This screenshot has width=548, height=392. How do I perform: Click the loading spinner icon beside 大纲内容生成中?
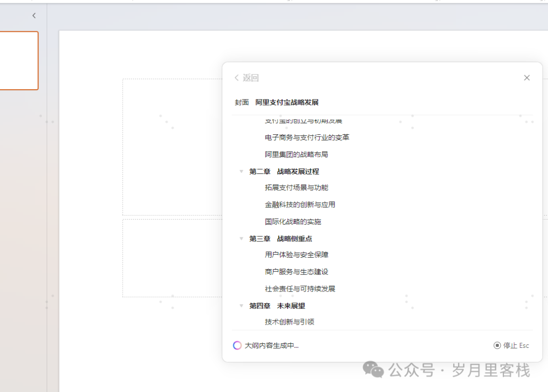(x=237, y=345)
